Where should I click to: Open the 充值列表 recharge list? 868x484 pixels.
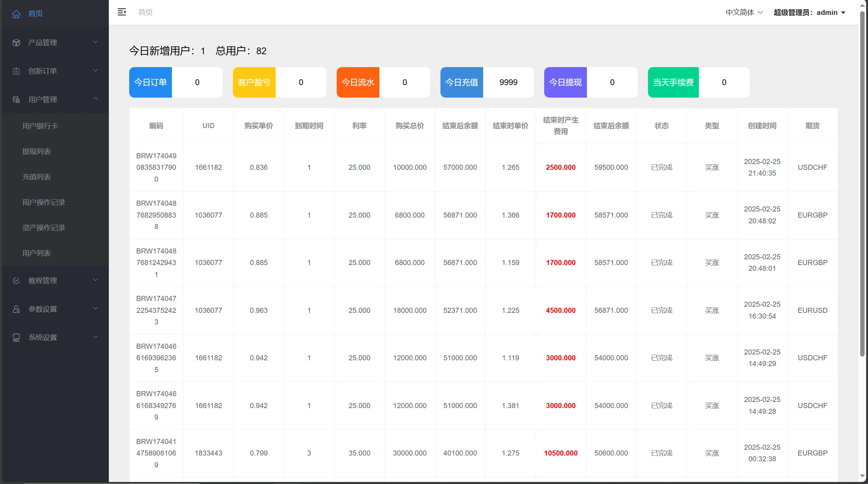point(37,177)
